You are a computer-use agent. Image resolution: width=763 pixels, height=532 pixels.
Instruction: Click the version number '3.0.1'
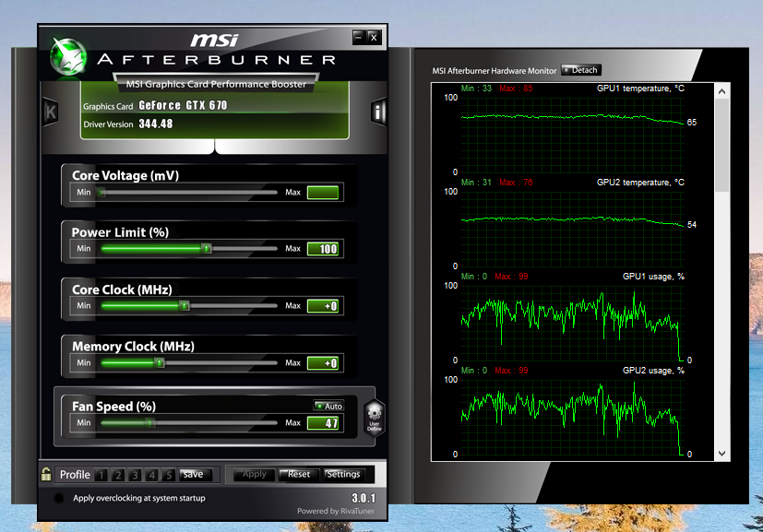(x=364, y=498)
